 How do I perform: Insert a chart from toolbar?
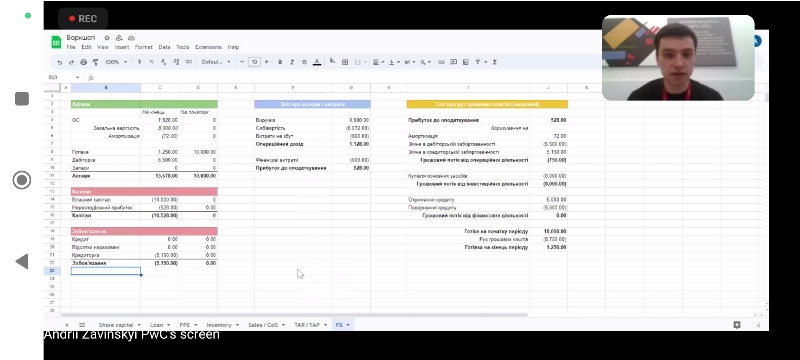pos(466,62)
